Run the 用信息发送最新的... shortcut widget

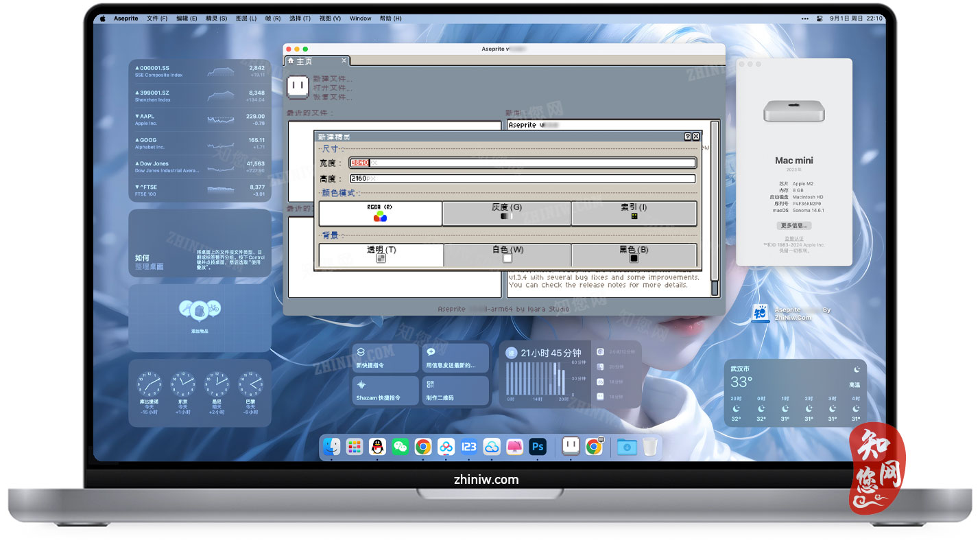(x=455, y=358)
